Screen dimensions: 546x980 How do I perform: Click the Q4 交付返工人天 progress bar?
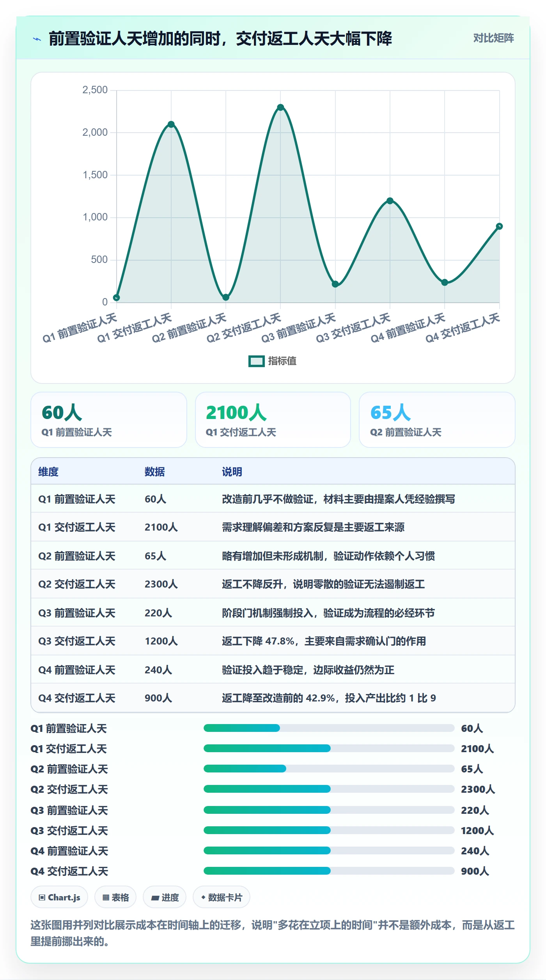pos(329,871)
